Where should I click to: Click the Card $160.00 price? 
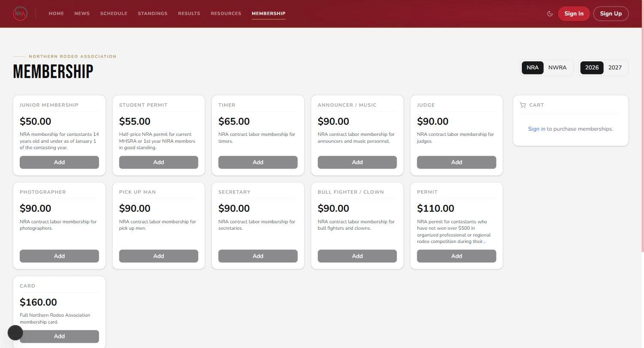click(x=38, y=303)
